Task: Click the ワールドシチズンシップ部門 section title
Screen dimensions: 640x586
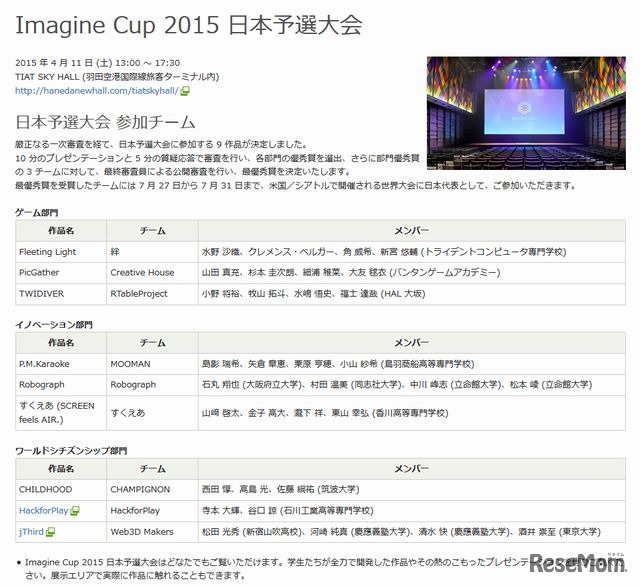Action: (x=71, y=451)
